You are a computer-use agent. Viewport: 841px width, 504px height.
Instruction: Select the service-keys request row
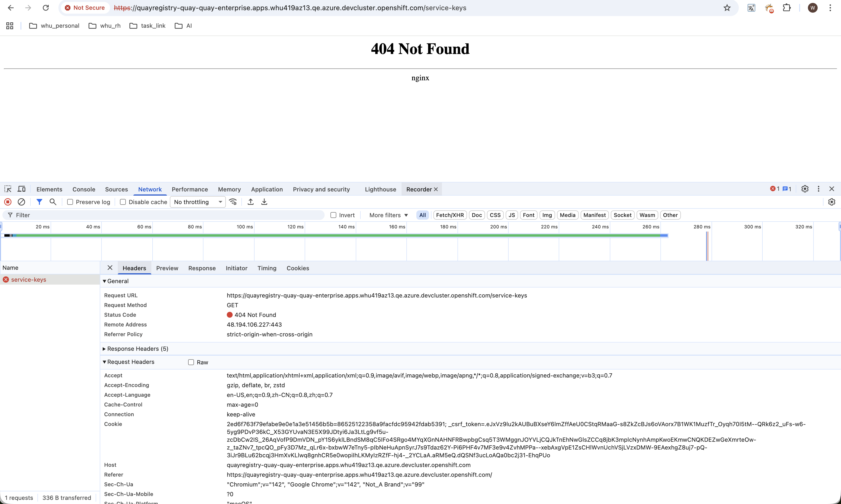28,280
